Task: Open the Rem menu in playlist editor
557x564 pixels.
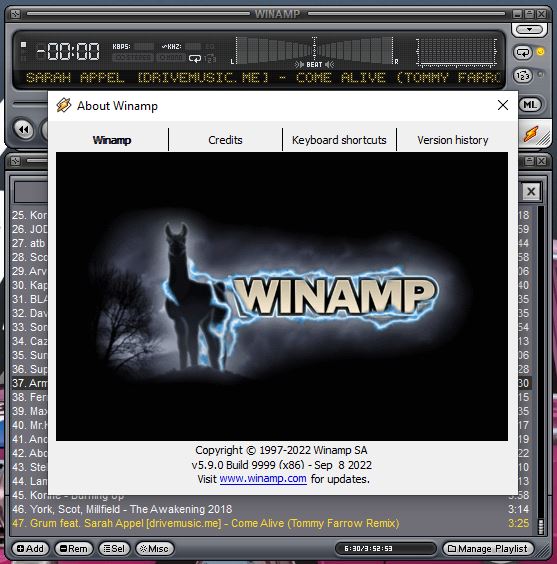Action: 74,549
